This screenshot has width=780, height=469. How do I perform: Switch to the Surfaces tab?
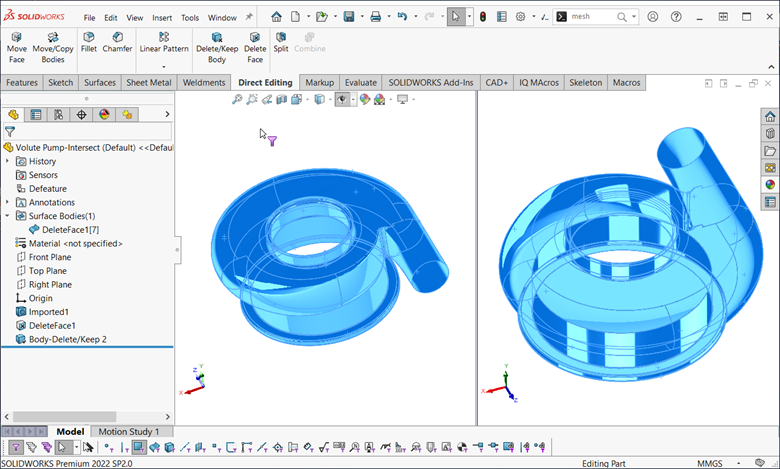99,83
